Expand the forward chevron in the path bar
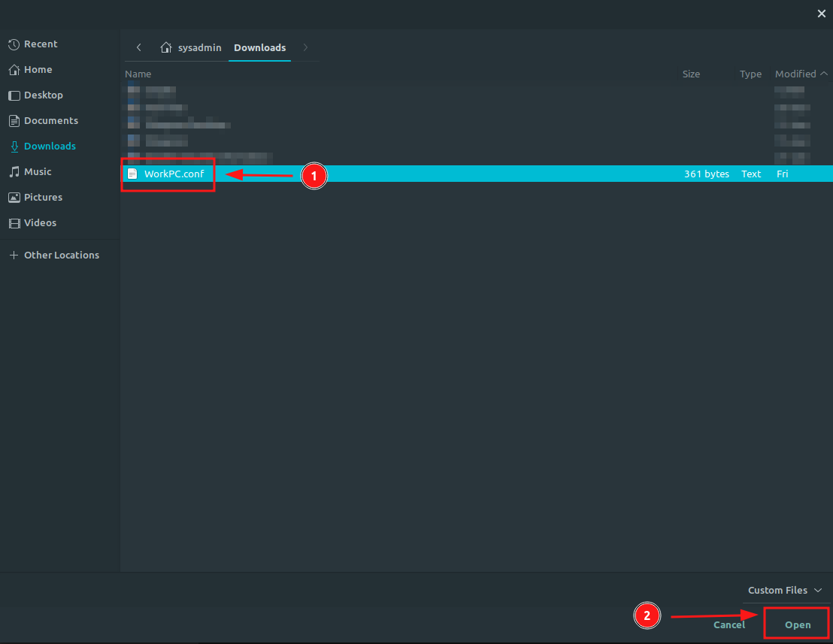The height and width of the screenshot is (644, 833). click(305, 47)
